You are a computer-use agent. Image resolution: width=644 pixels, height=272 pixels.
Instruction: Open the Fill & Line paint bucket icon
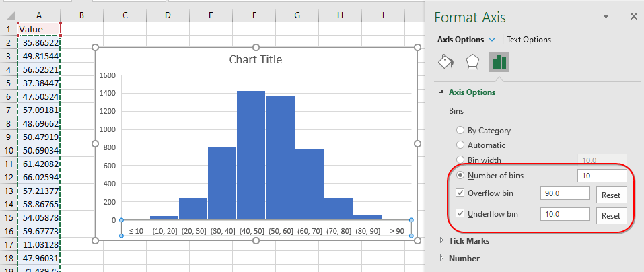pyautogui.click(x=446, y=62)
